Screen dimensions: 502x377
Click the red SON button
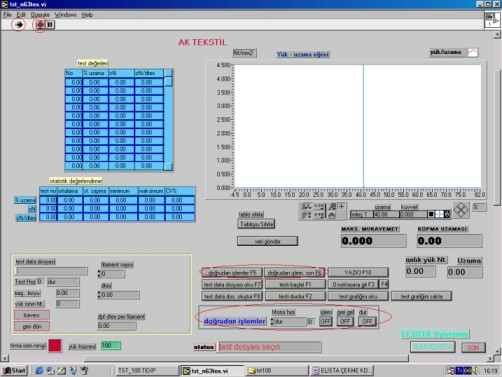coord(473,347)
